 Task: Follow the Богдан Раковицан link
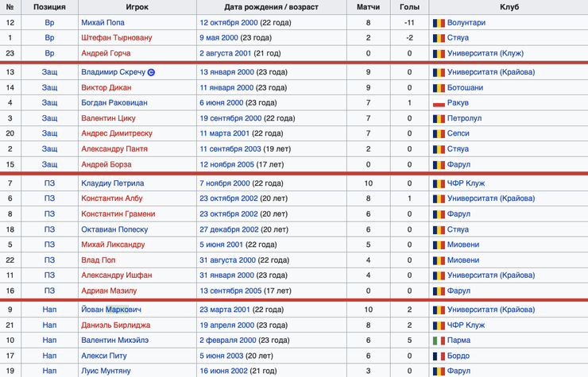click(x=114, y=103)
